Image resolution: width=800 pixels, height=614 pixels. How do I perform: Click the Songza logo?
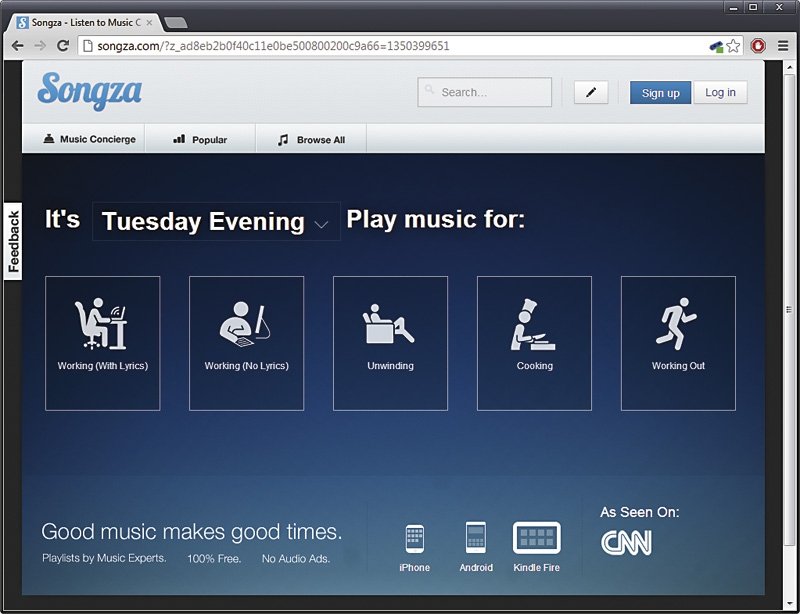90,91
